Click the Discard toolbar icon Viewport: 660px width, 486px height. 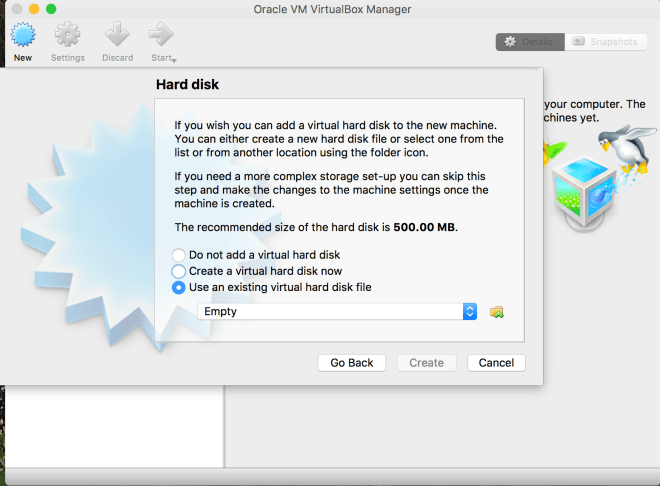point(117,36)
